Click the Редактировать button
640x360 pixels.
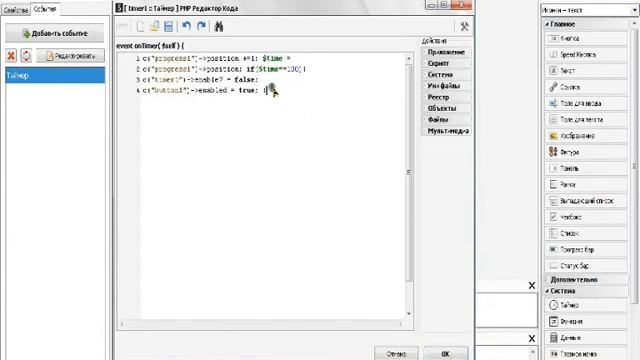click(x=70, y=56)
